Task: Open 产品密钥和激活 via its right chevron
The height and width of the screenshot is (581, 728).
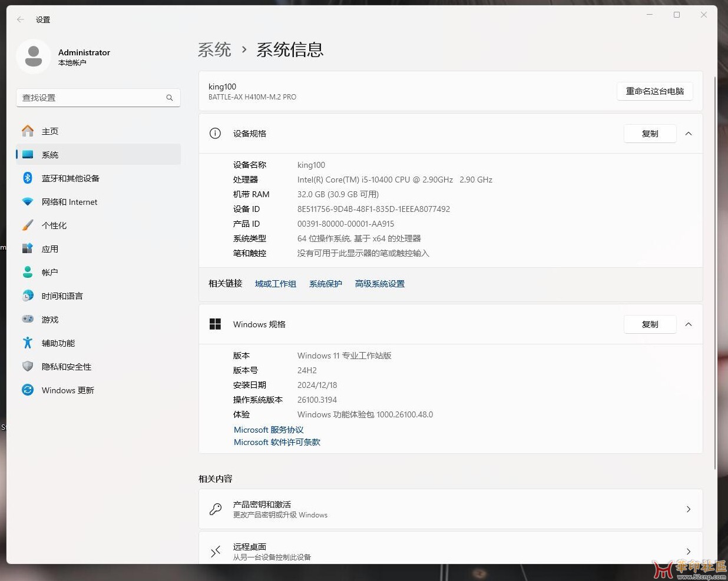Action: (x=689, y=509)
